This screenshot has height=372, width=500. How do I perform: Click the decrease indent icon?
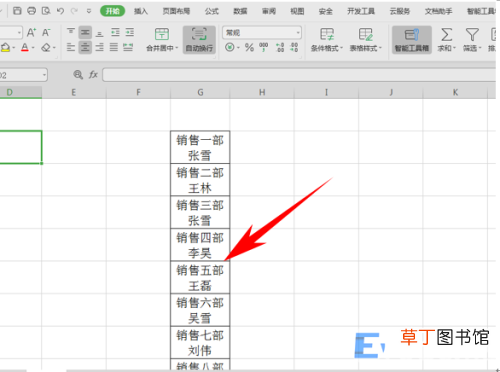pos(115,32)
